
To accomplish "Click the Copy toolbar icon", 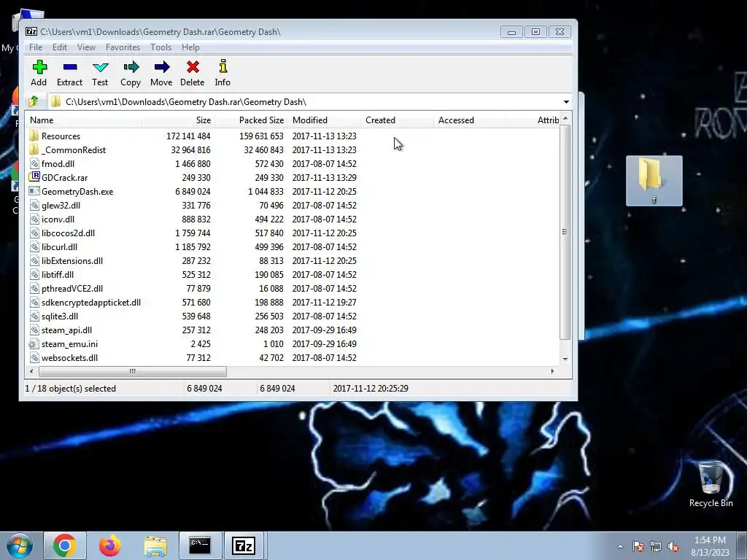I will pyautogui.click(x=131, y=66).
